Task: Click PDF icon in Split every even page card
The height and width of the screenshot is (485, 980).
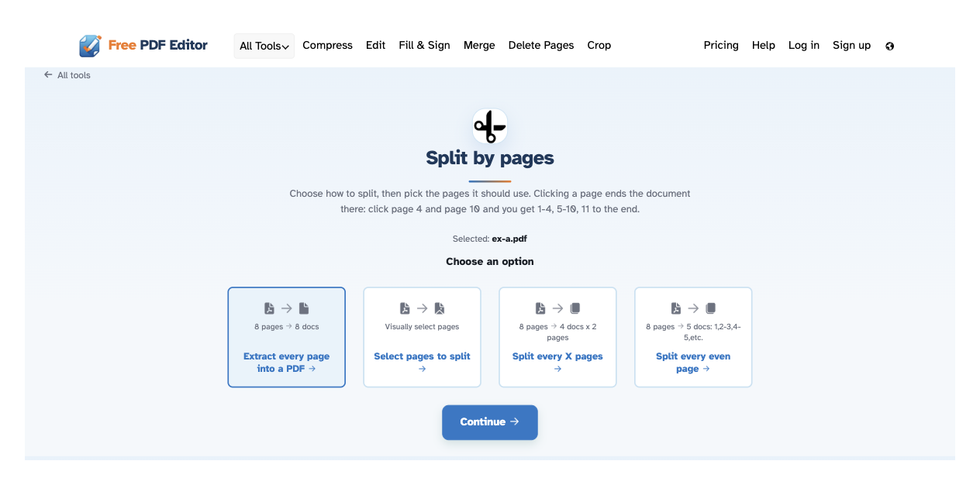Action: (676, 308)
